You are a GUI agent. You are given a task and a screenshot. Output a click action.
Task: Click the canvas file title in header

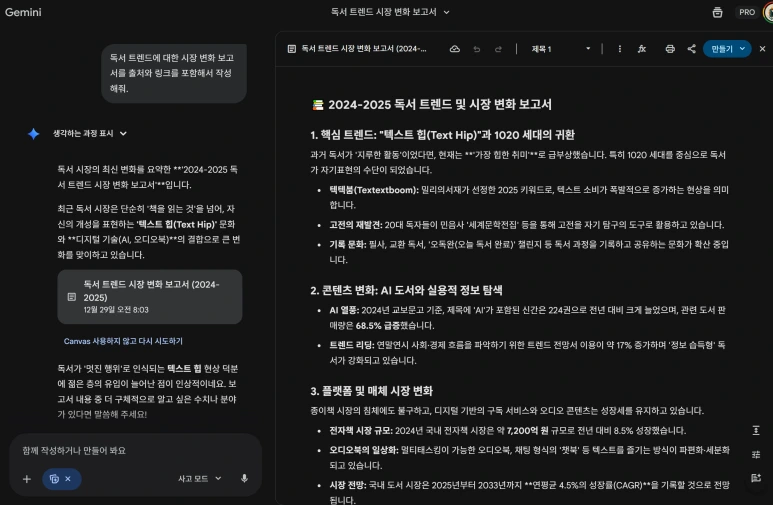(364, 49)
